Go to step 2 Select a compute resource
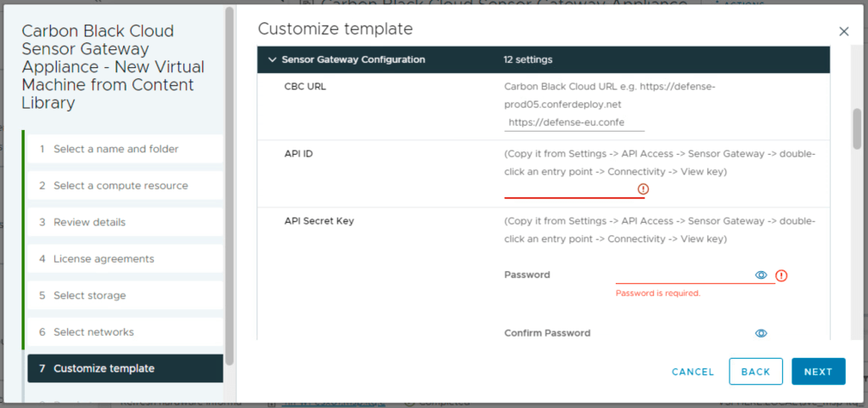Viewport: 868px width, 408px height. [x=121, y=185]
